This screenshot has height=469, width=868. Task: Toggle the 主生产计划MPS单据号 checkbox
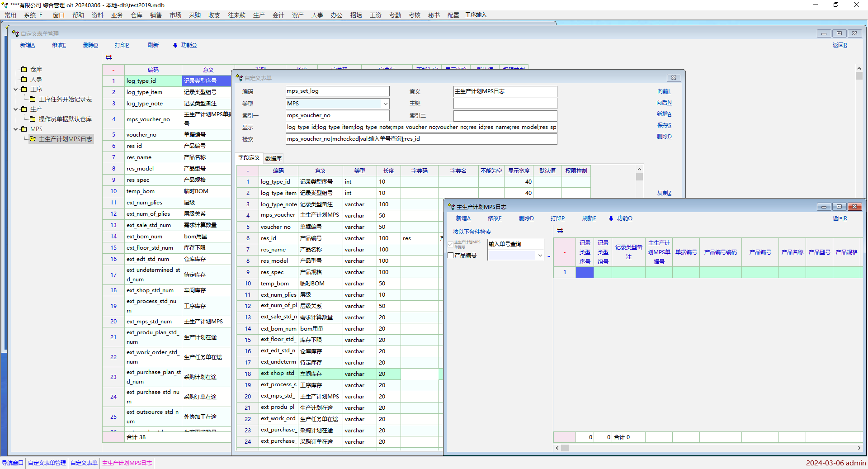(x=450, y=244)
